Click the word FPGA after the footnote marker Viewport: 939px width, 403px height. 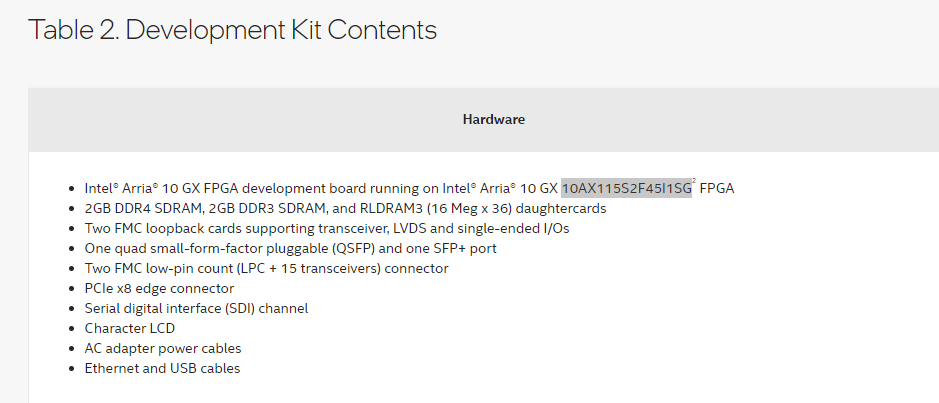pos(717,188)
